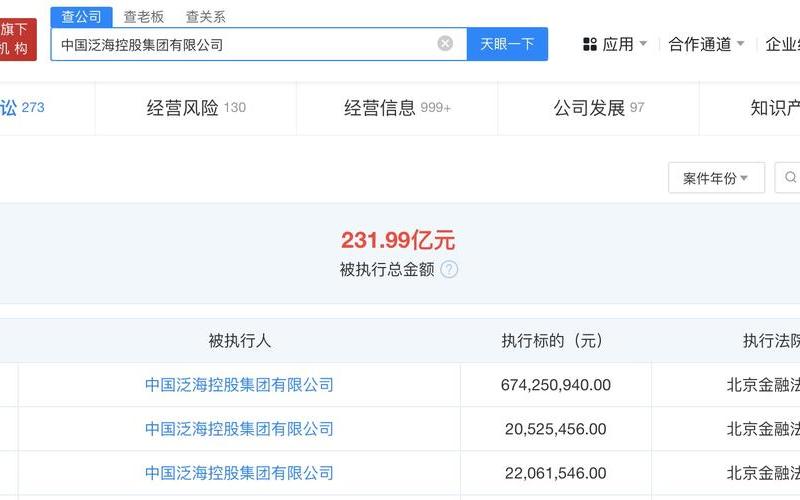
Task: Switch to the 查关系 tab
Action: [205, 17]
